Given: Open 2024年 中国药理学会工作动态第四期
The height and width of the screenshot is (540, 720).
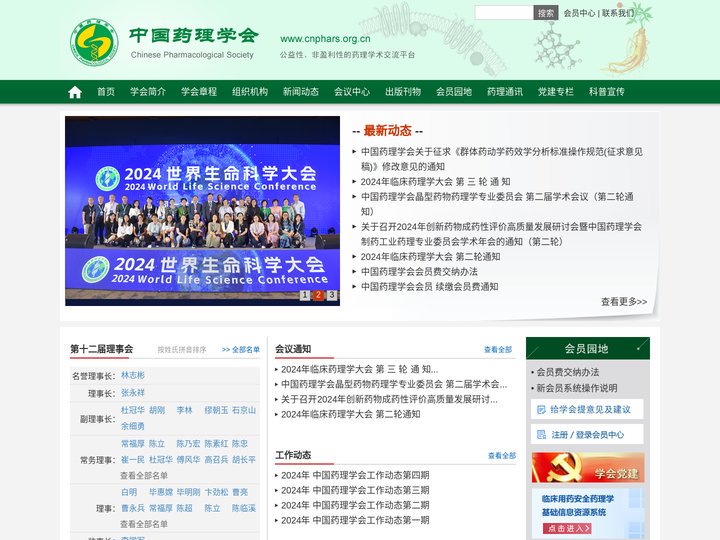Looking at the screenshot, I should point(355,475).
